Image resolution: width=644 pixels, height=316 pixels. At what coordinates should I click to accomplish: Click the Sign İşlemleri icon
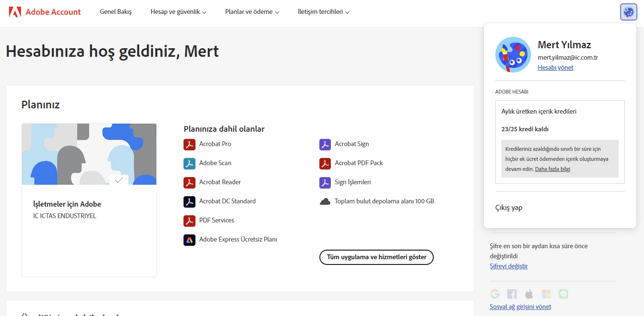[x=325, y=182]
